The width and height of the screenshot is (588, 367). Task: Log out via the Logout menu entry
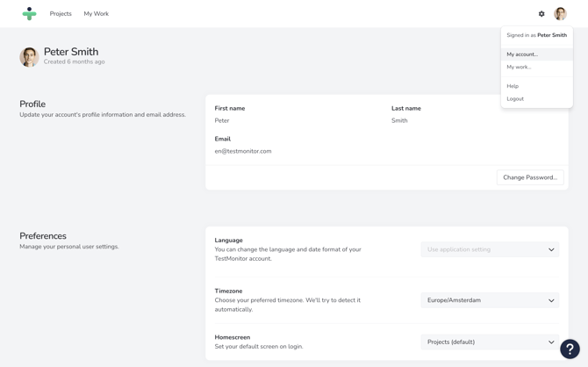pyautogui.click(x=515, y=99)
